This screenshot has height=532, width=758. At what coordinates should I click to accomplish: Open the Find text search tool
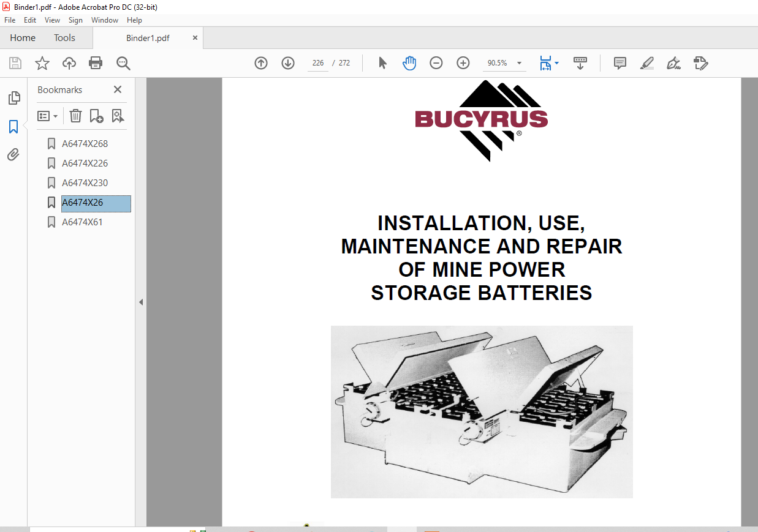[123, 63]
